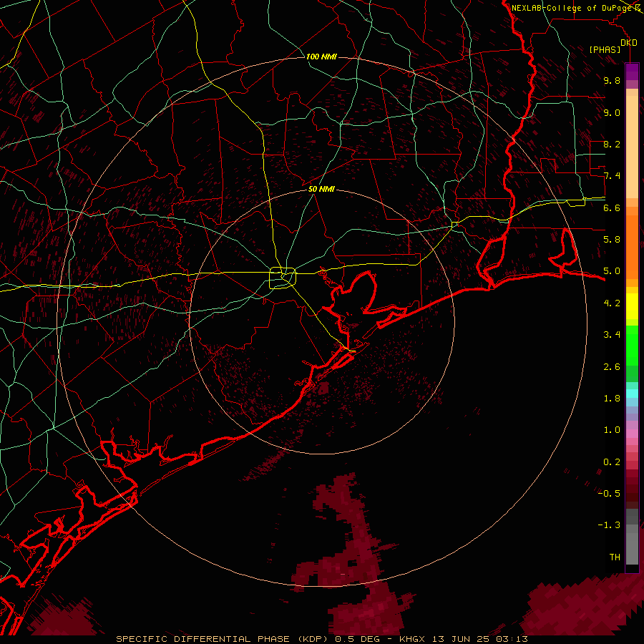Click the 13 JUN 25 03:13 timestamp
Image resolution: width=644 pixels, height=644 pixels.
[481, 639]
